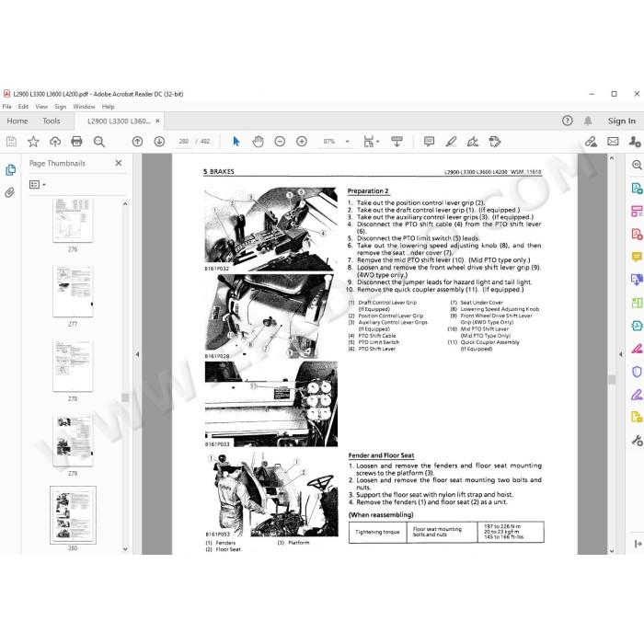Click the Save file icon

pos(11,142)
